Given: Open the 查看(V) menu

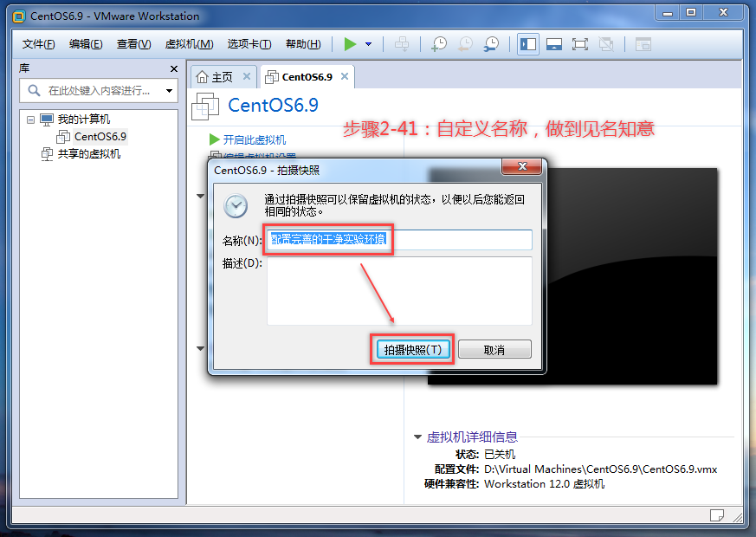Looking at the screenshot, I should tap(133, 44).
